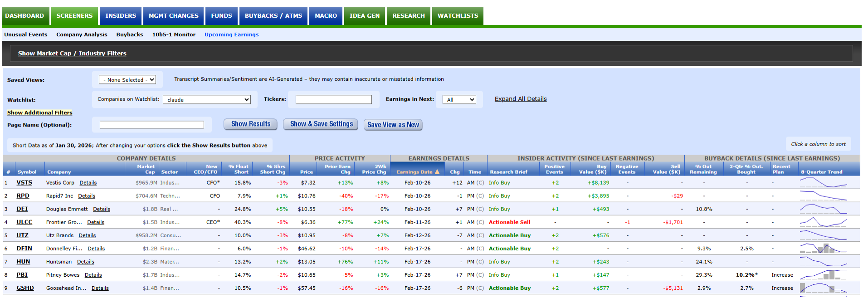Open the Buybacks / ATMs tab
The image size is (868, 303).
pos(273,16)
